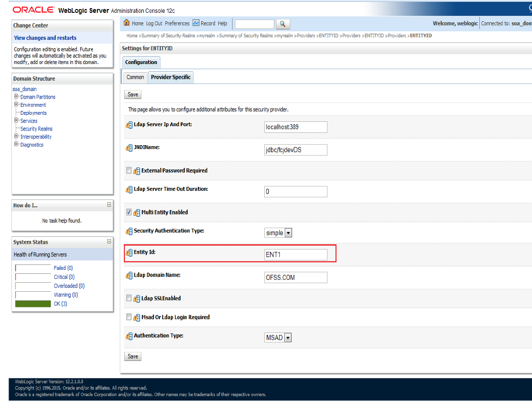The height and width of the screenshot is (416, 532).
Task: Uncheck Multi Entity Enabled checkbox
Action: [129, 212]
